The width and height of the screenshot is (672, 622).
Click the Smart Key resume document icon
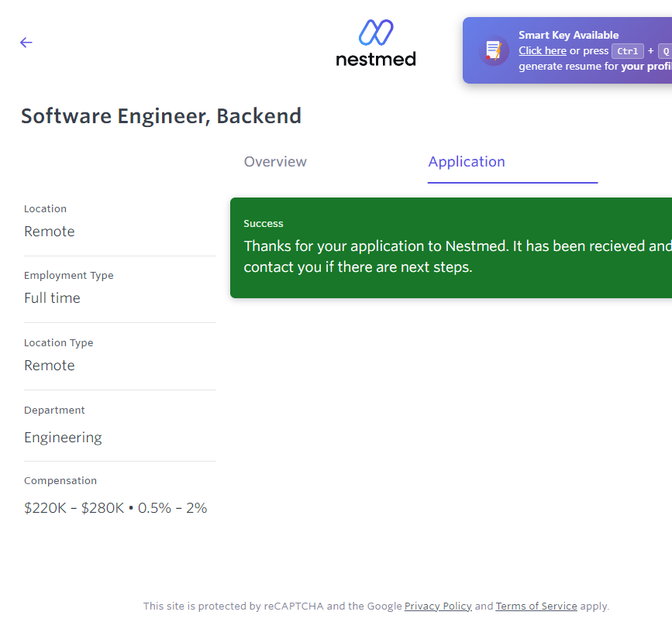pyautogui.click(x=494, y=50)
